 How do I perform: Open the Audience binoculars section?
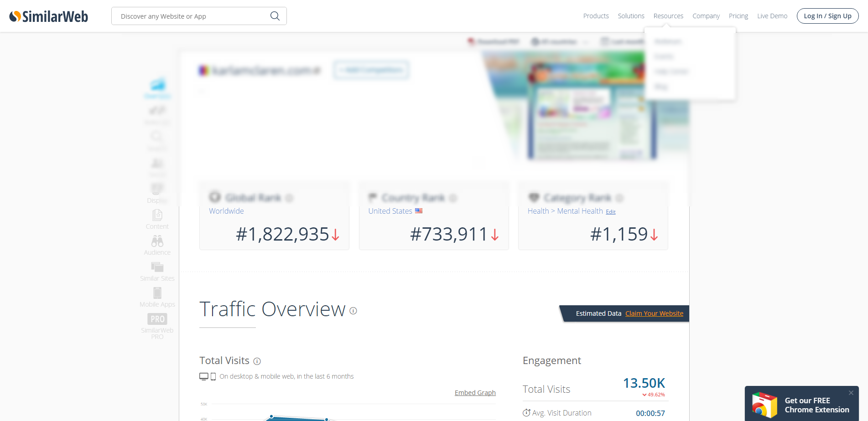point(157,245)
